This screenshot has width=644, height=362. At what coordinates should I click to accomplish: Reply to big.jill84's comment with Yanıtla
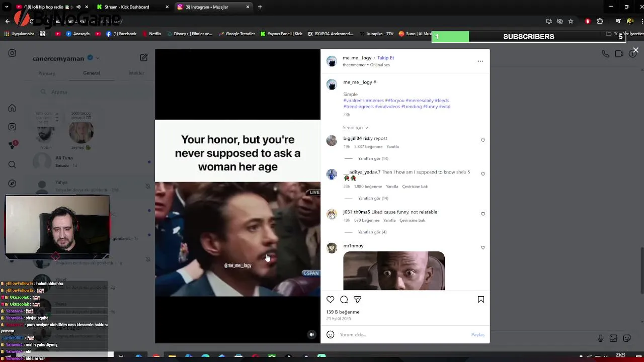click(392, 147)
